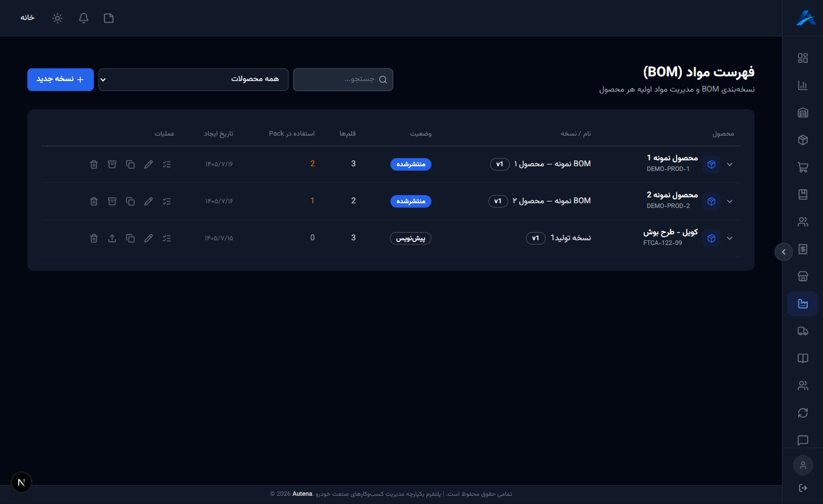Delete the محصول نمونه 1 BOM row

pos(93,164)
